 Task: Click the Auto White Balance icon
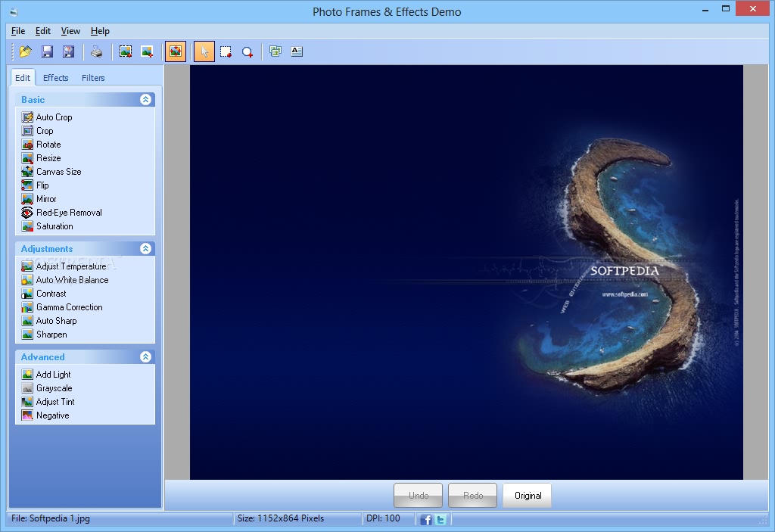(27, 280)
